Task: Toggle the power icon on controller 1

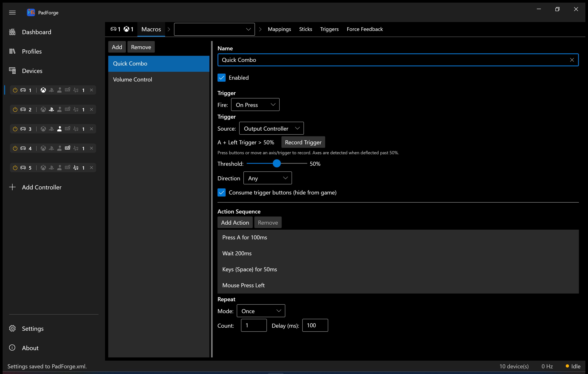Action: tap(15, 90)
